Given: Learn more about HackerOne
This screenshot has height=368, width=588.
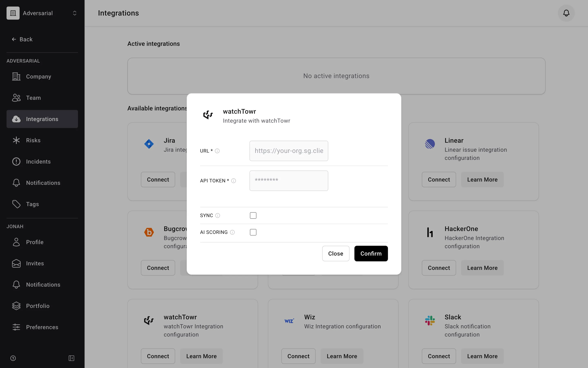Looking at the screenshot, I should (482, 268).
